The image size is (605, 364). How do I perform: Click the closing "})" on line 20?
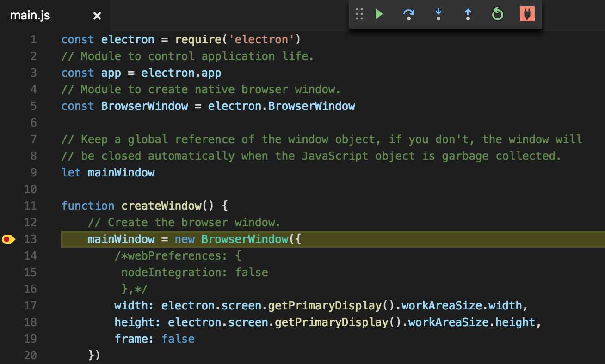94,356
